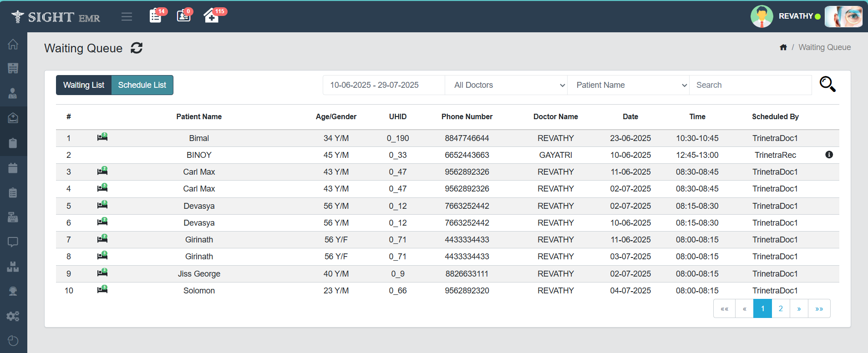Image resolution: width=868 pixels, height=353 pixels.
Task: Click the bed icon in Bimal's row
Action: pos(102,137)
